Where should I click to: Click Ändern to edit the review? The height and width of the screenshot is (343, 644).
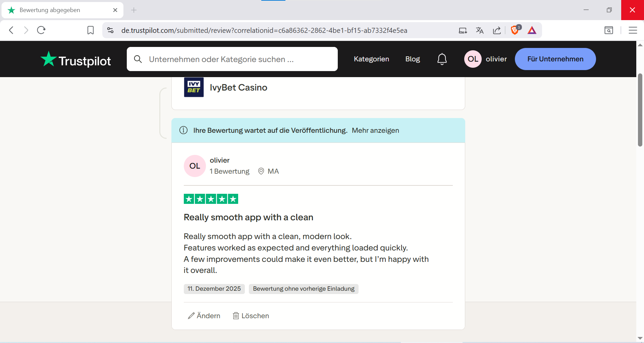pyautogui.click(x=204, y=316)
